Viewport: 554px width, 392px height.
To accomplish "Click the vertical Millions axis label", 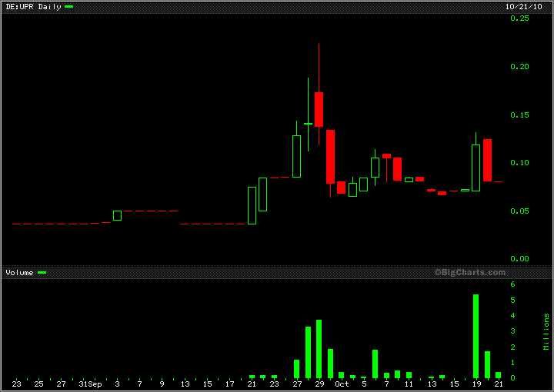I will tap(546, 331).
